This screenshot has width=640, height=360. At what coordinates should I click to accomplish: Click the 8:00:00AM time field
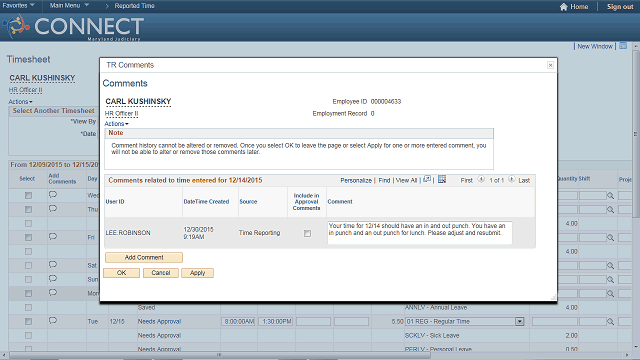click(239, 322)
